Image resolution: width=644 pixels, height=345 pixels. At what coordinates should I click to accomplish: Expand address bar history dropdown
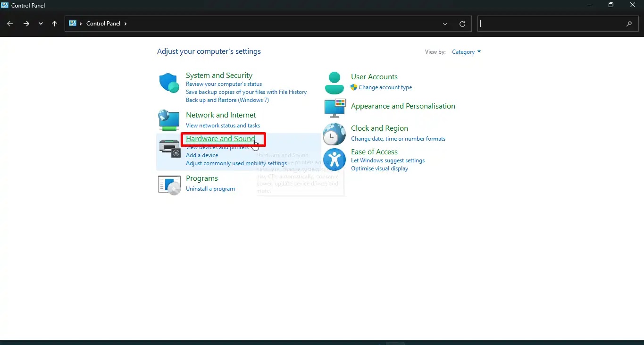(445, 24)
